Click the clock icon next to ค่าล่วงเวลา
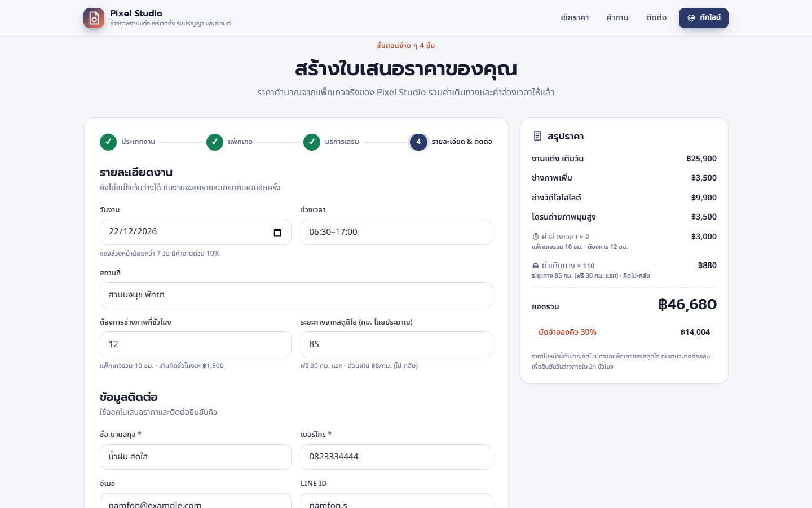 pos(536,237)
